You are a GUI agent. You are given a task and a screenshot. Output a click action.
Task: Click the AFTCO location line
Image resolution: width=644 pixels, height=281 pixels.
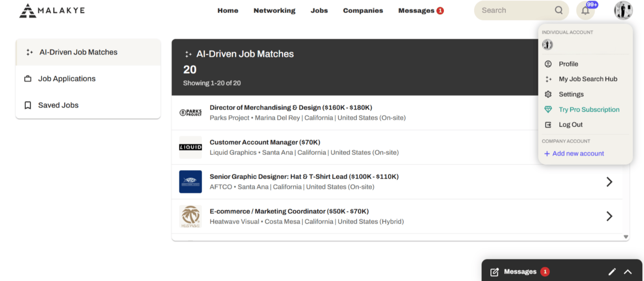point(292,187)
